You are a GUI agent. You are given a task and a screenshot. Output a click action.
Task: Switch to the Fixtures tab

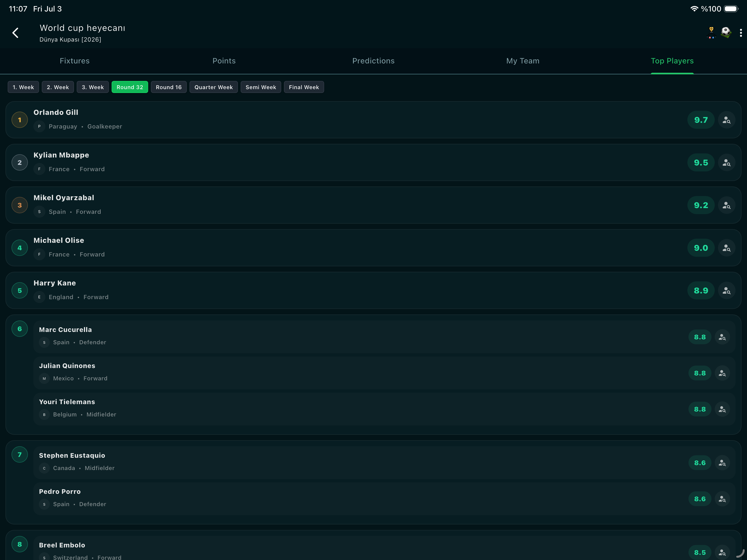(x=75, y=61)
